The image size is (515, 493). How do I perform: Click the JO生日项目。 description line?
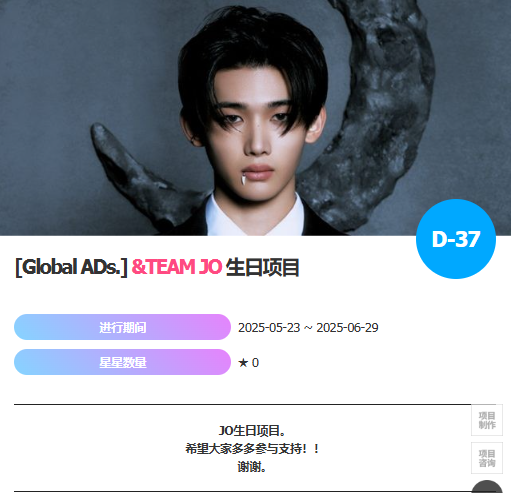coord(252,431)
